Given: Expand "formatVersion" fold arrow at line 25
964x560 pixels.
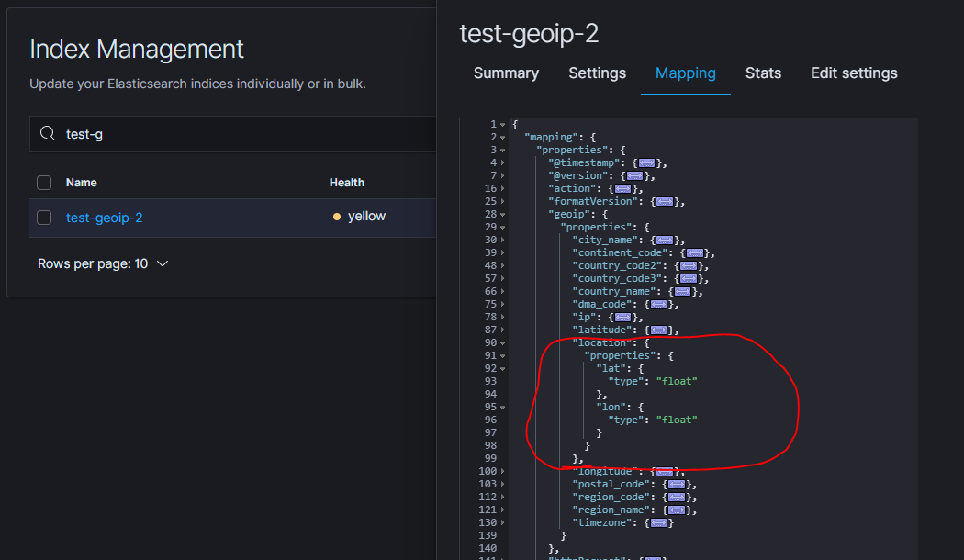Looking at the screenshot, I should point(502,202).
